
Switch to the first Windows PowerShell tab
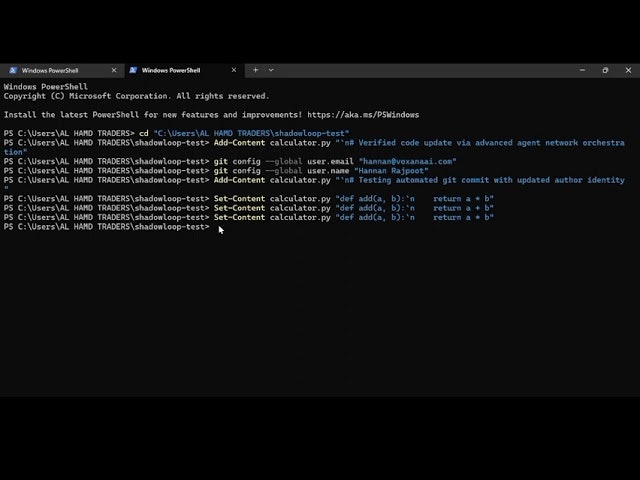pos(62,71)
